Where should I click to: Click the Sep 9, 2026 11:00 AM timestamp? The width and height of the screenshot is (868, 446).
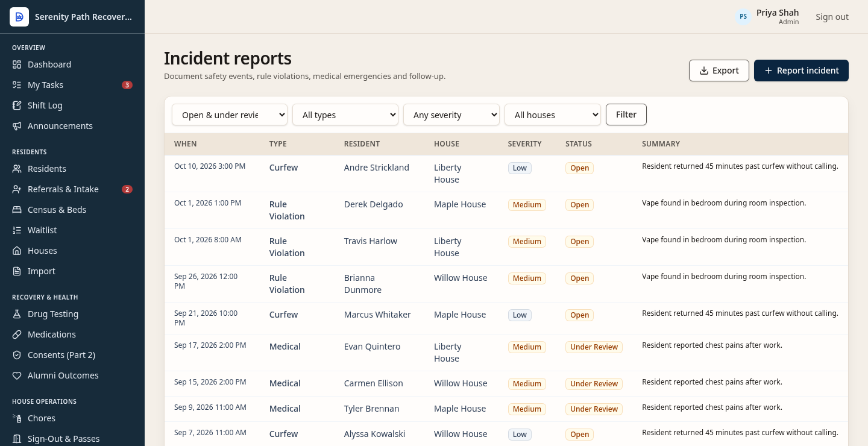tap(210, 407)
